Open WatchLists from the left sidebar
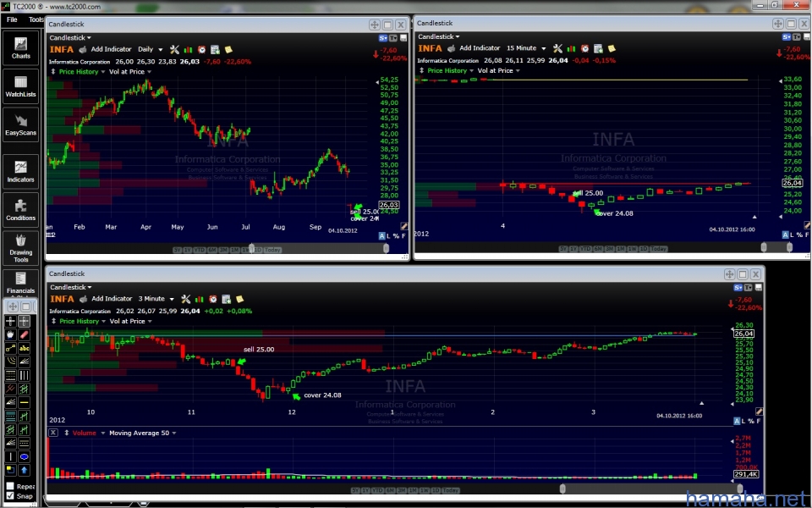 tap(20, 86)
